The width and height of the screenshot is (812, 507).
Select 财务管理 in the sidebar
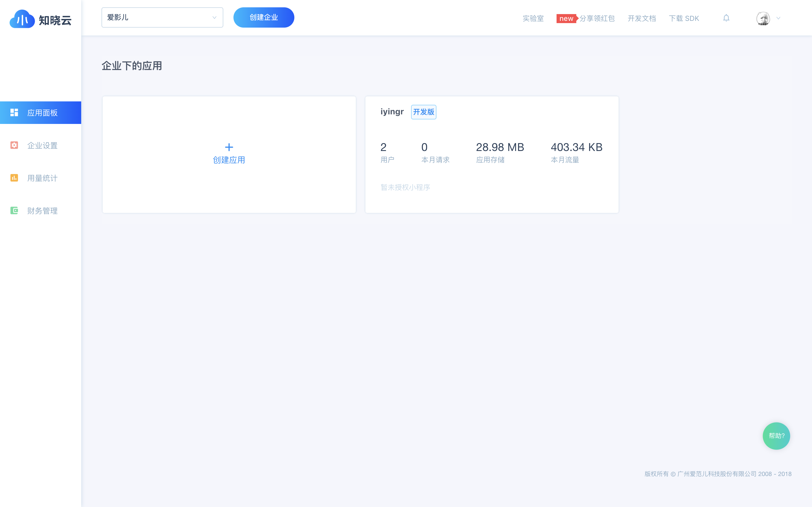(42, 211)
